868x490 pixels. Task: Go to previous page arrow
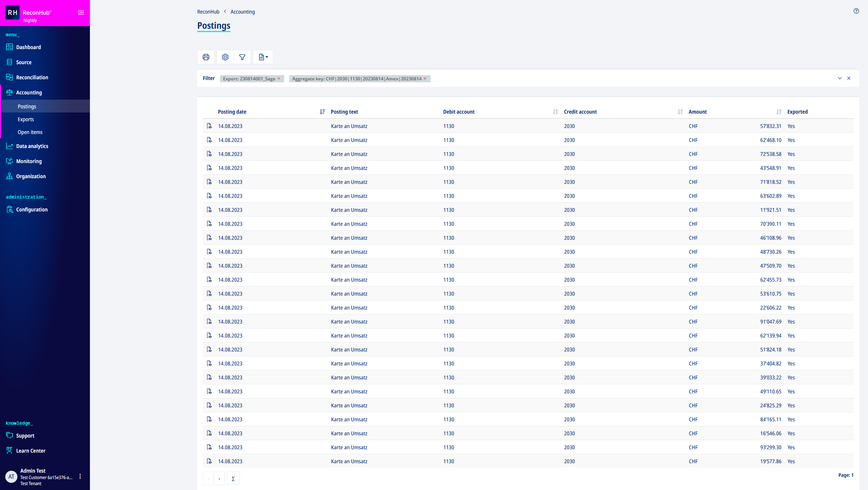[208, 479]
